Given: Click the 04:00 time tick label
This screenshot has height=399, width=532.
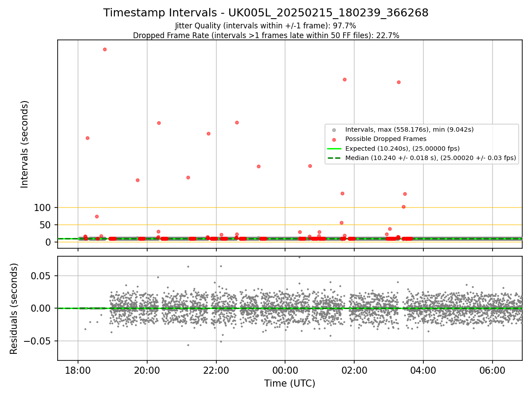Looking at the screenshot, I should (x=423, y=370).
